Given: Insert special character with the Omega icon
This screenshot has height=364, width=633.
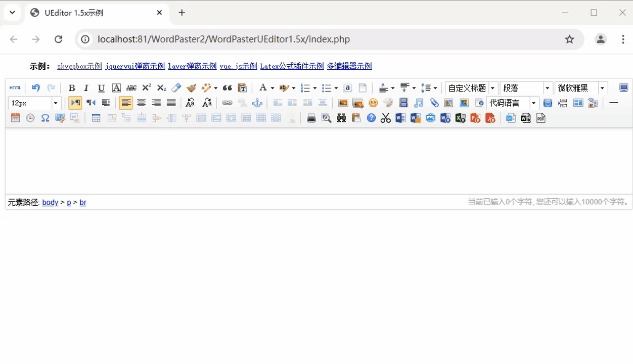Looking at the screenshot, I should (45, 118).
